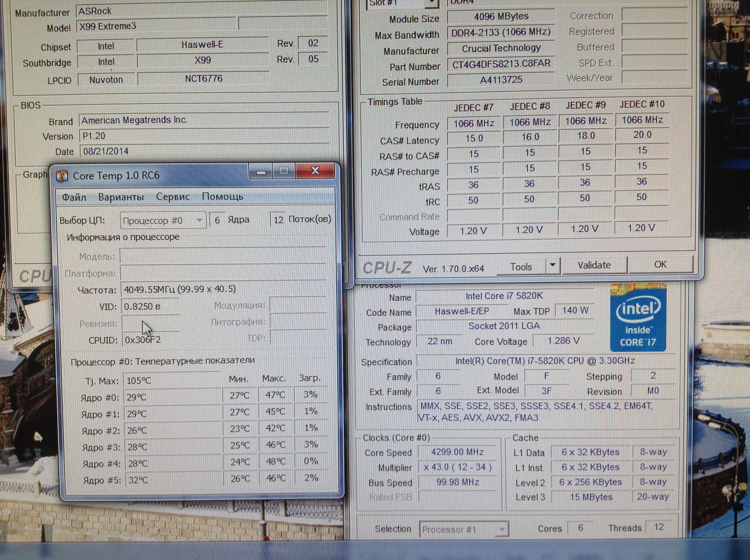Screen dimensions: 750x560
Task: Open the Сервис menu
Action: point(172,197)
